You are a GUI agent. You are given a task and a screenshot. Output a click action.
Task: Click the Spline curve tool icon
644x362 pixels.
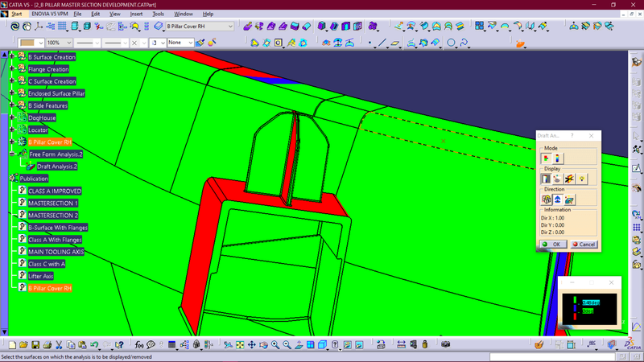click(x=464, y=43)
